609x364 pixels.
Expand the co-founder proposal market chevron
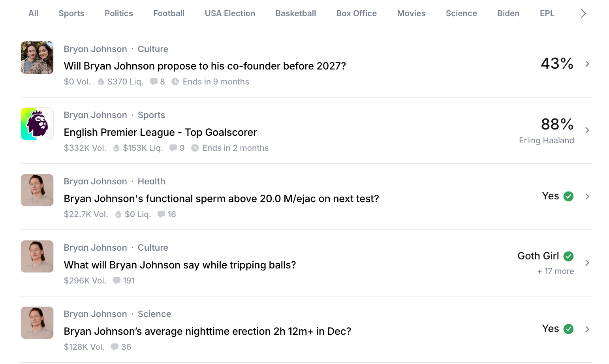587,64
